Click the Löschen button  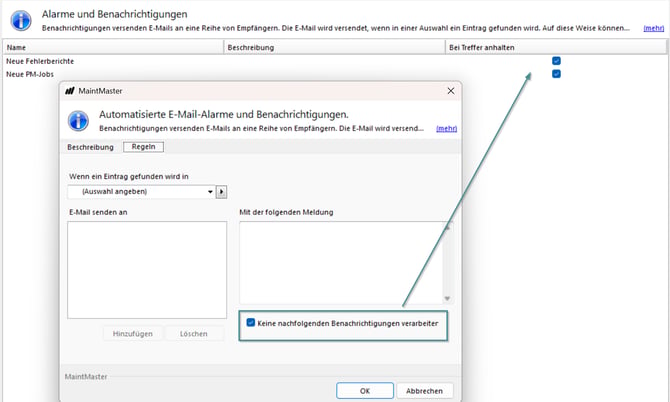[x=194, y=334]
